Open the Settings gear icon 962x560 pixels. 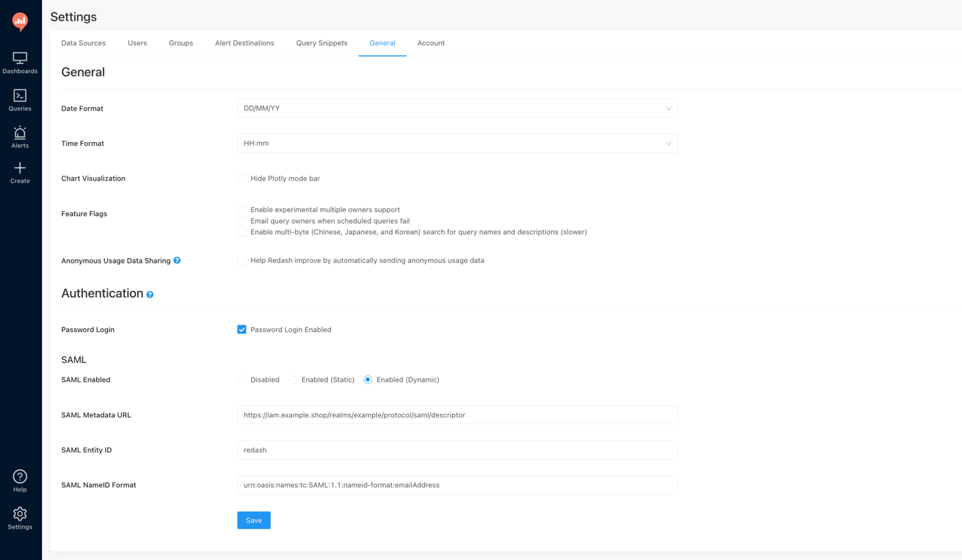[x=20, y=514]
